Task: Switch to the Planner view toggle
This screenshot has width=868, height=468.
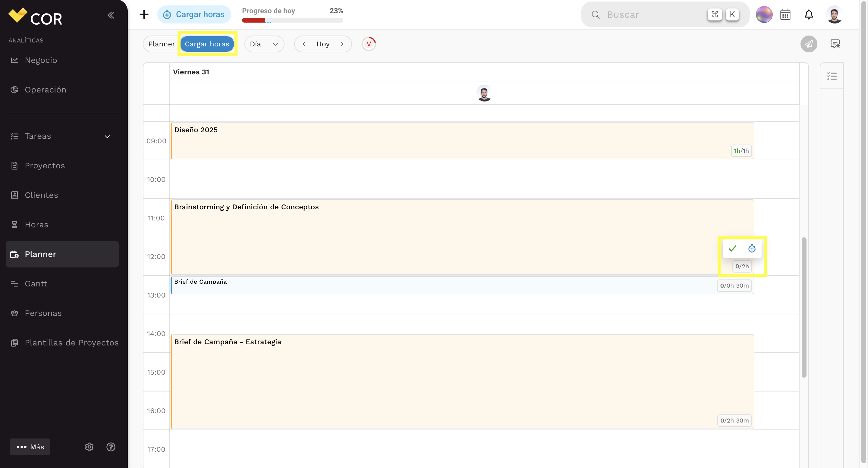Action: (162, 44)
